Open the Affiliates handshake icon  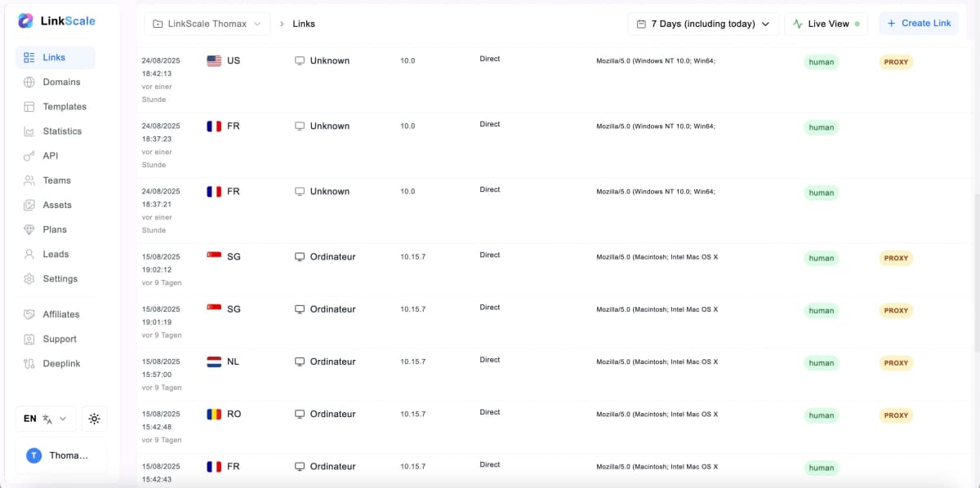click(x=29, y=314)
